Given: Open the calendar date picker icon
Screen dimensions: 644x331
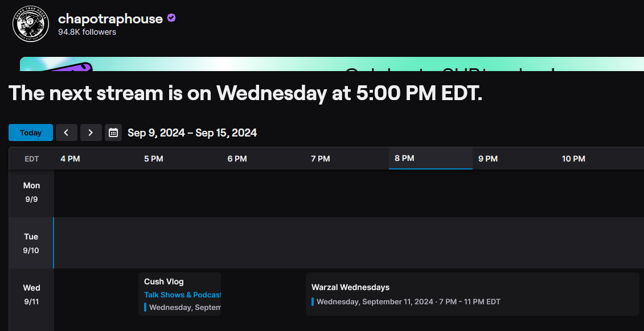Looking at the screenshot, I should pos(113,133).
